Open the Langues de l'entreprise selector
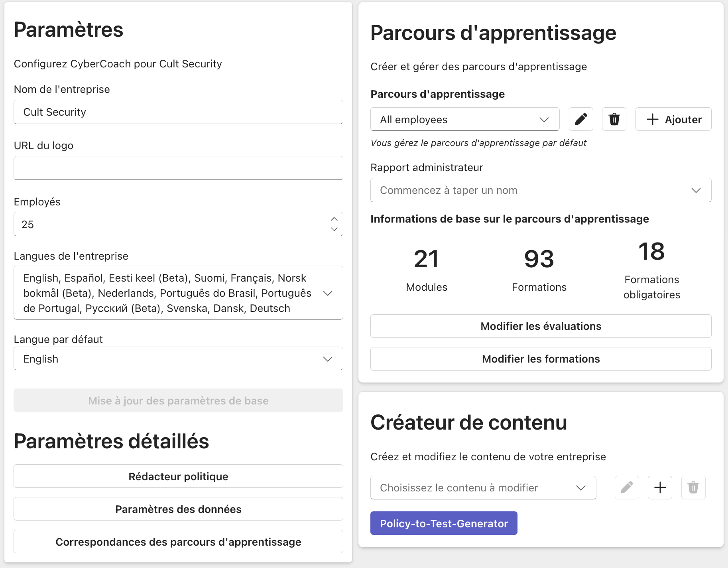 pos(328,293)
